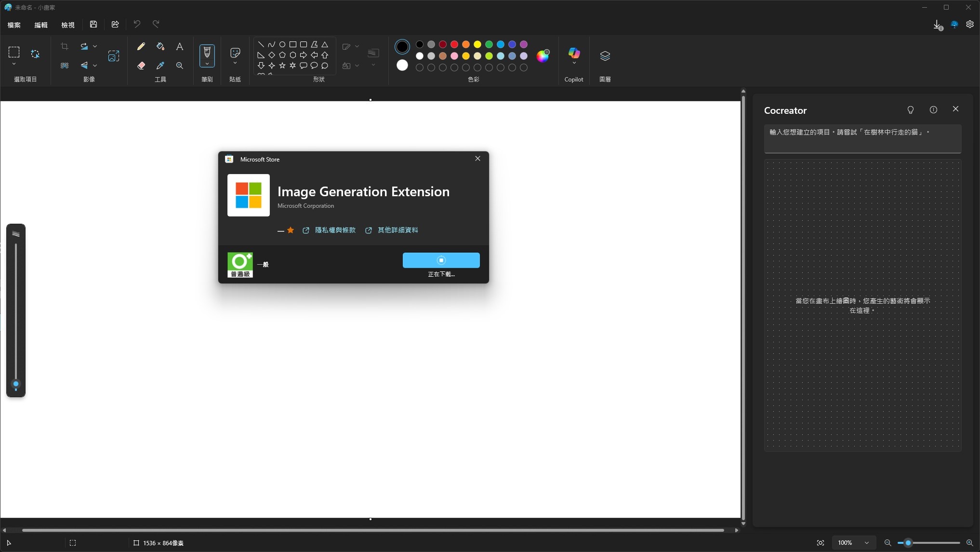Screen dimensions: 980x552
Task: Pick the red color swatch
Action: coord(454,44)
